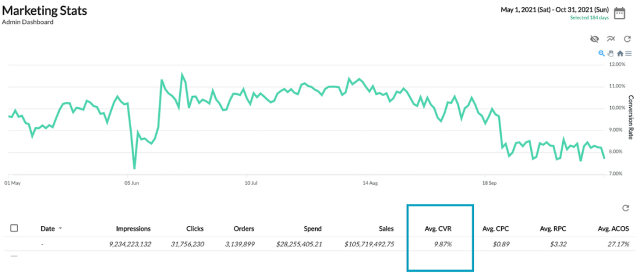Click the Avg. CVR column header
644x276 pixels.
pos(438,229)
